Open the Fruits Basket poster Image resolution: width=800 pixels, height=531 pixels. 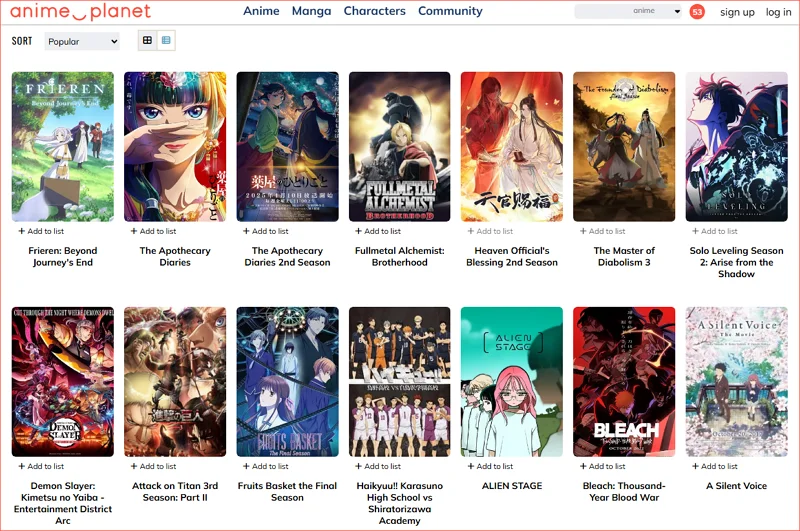[287, 382]
